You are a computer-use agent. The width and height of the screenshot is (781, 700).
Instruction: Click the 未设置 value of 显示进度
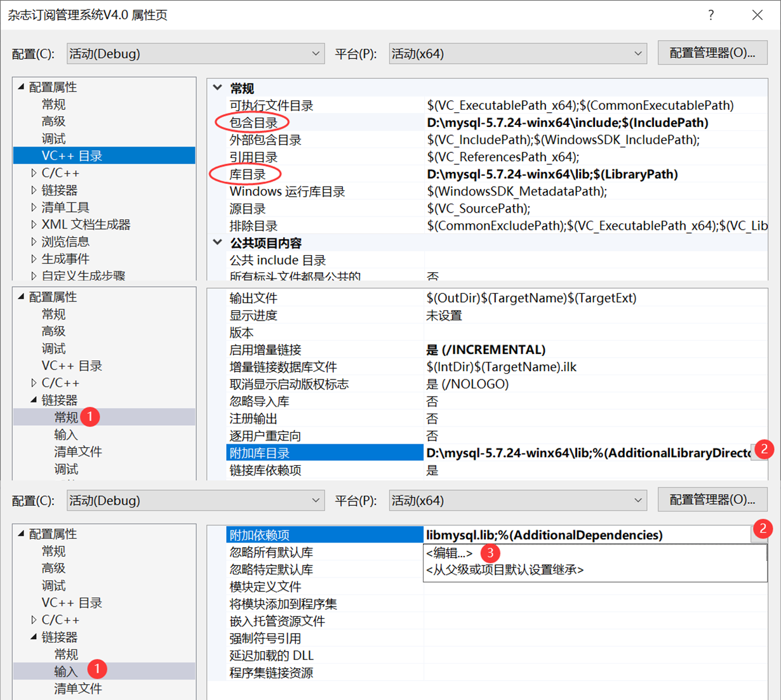[x=444, y=315]
